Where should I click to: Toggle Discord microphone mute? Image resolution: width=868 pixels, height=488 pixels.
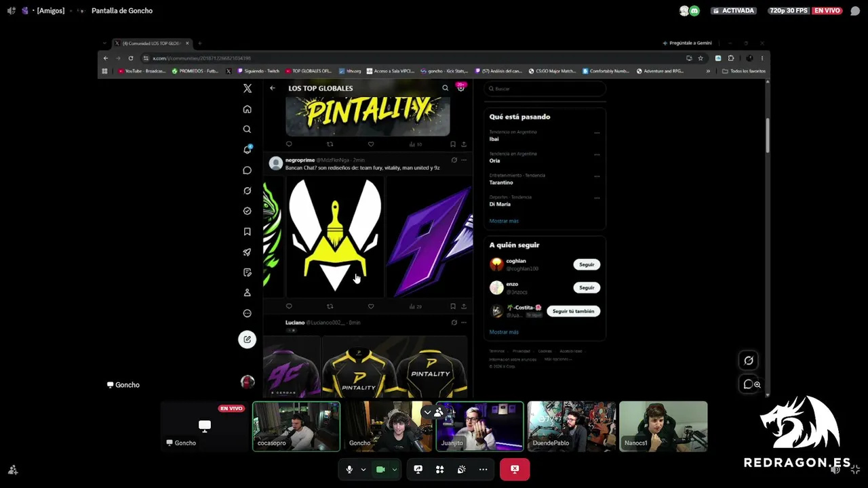pyautogui.click(x=349, y=469)
